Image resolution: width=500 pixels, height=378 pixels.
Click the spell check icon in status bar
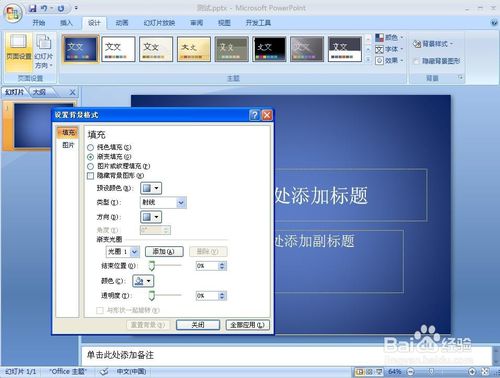coord(104,371)
